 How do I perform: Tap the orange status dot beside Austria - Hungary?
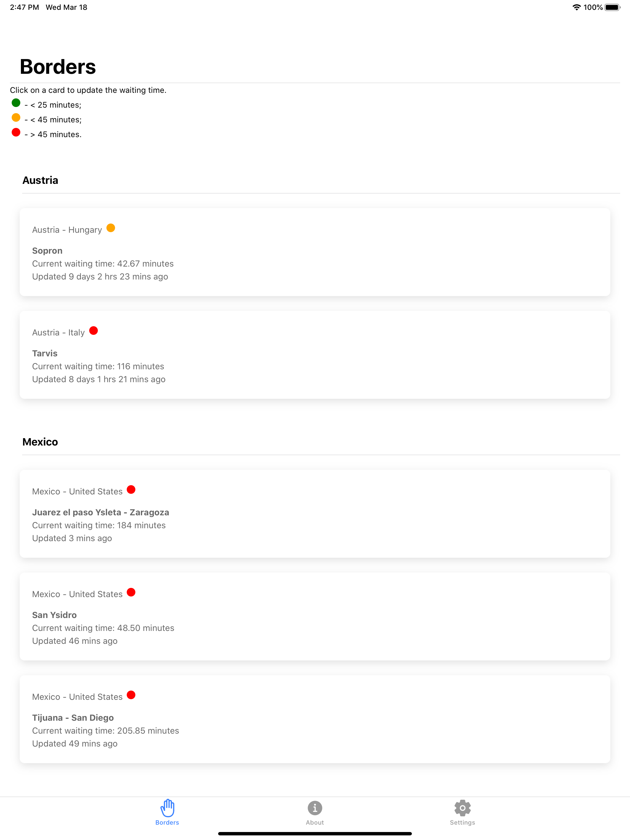click(x=110, y=228)
